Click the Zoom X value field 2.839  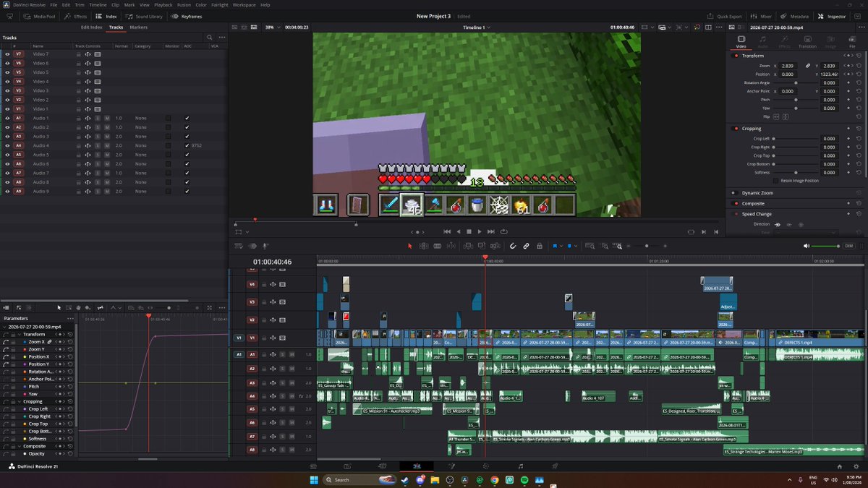pos(788,65)
